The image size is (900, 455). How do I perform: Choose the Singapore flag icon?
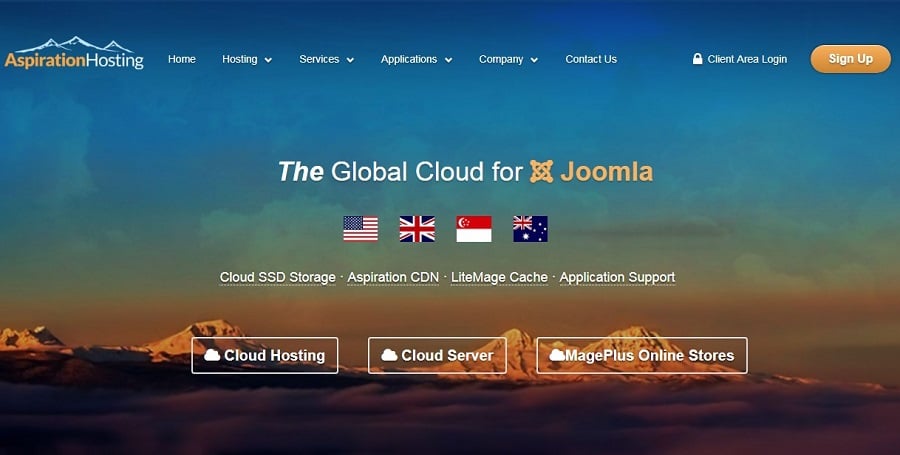click(x=474, y=229)
